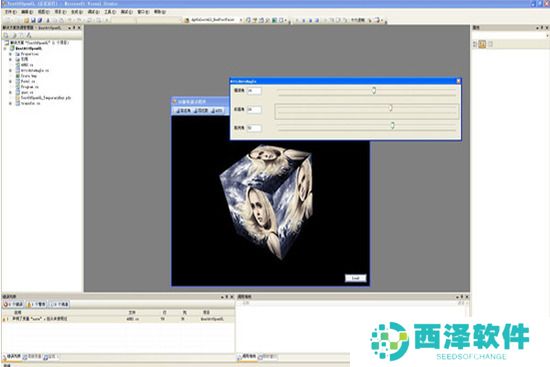
Task: Toggle the errors filter in Error List
Action: tap(13, 304)
